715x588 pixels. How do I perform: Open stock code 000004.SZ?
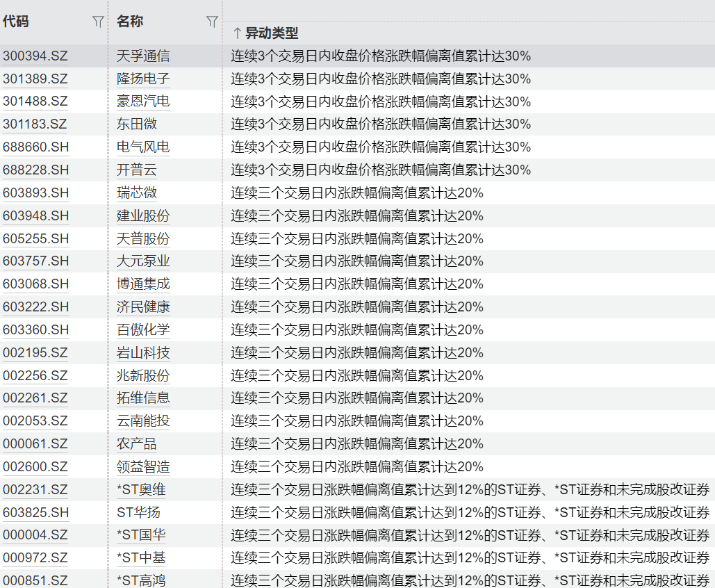point(35,534)
